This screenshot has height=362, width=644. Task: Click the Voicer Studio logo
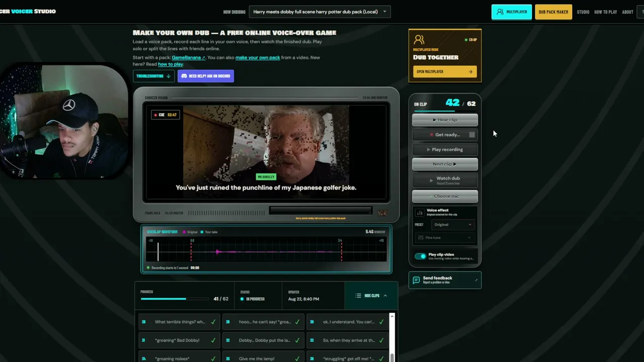28,11
